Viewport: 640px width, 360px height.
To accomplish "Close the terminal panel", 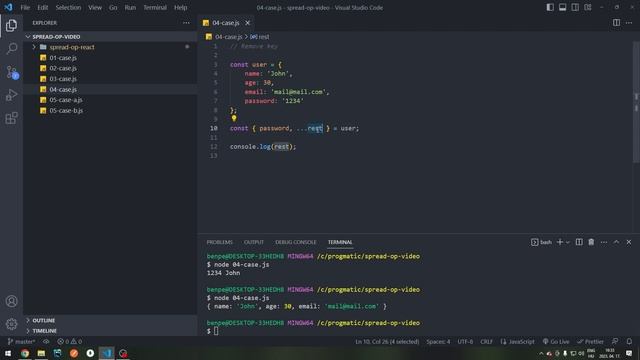I will pos(629,242).
